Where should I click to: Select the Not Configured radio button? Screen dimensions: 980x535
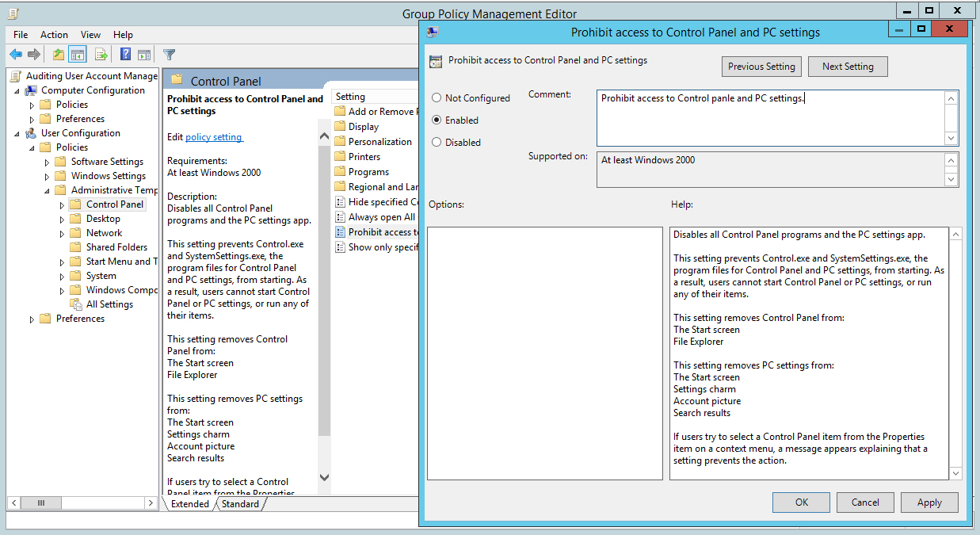[x=437, y=98]
